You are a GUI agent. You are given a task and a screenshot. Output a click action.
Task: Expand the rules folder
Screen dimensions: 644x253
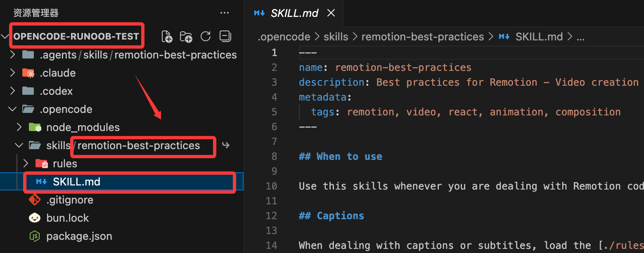click(26, 164)
